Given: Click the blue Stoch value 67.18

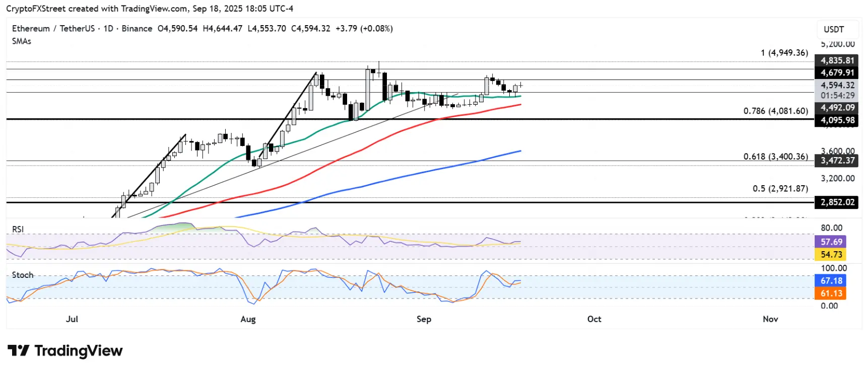Looking at the screenshot, I should pos(831,280).
